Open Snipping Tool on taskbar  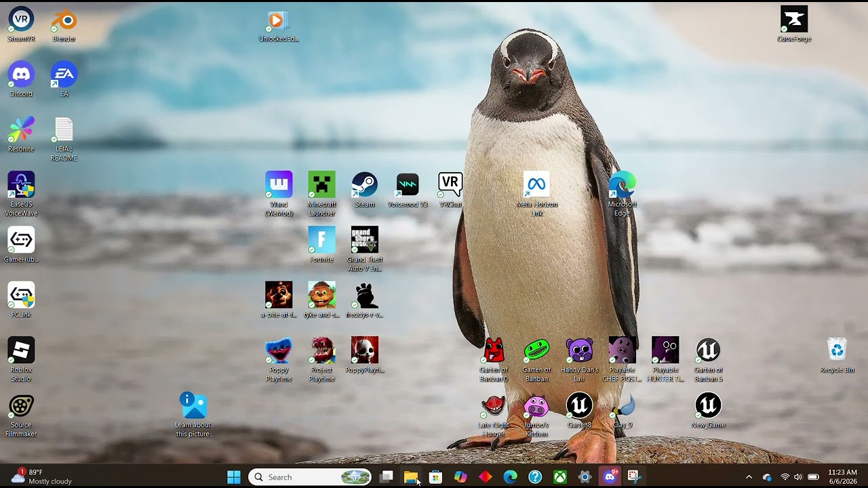tap(634, 477)
